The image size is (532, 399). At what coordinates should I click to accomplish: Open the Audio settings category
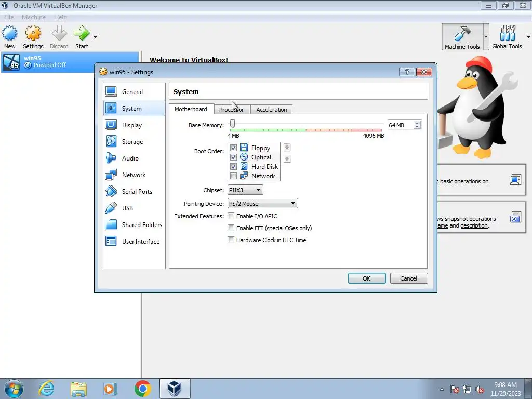[x=135, y=158]
